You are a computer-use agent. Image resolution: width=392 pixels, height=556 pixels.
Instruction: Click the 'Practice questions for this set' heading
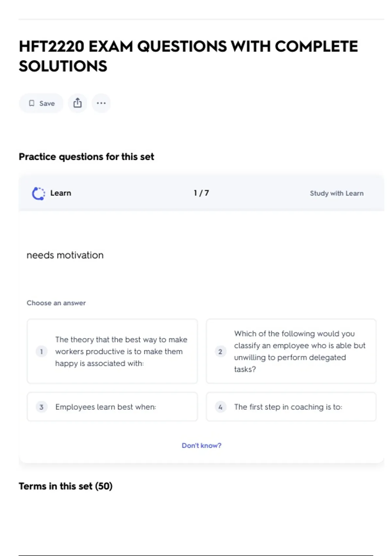tap(86, 157)
